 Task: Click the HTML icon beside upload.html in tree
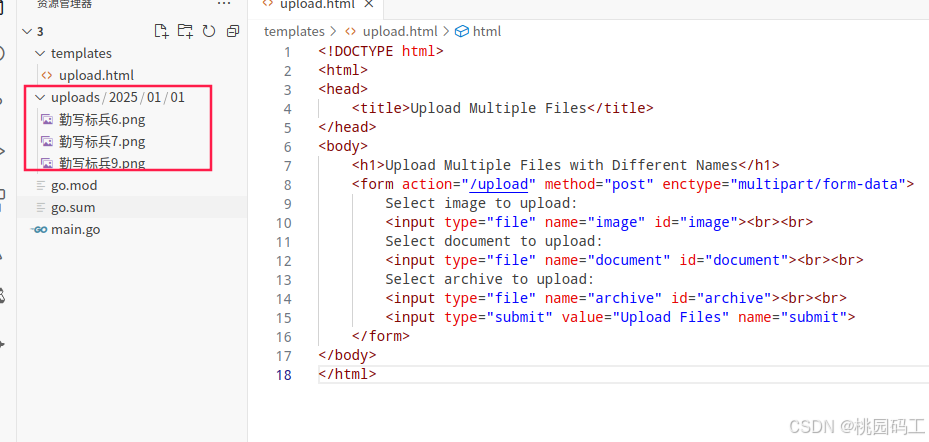[47, 76]
